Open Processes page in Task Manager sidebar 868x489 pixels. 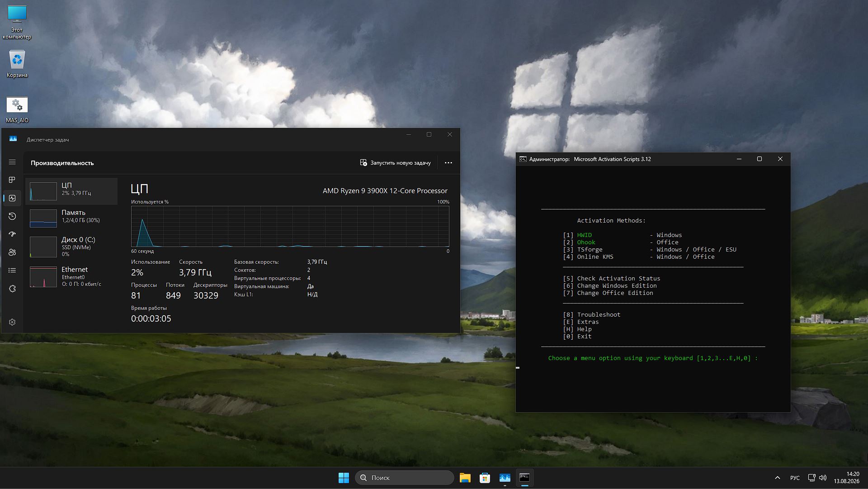[x=12, y=180]
